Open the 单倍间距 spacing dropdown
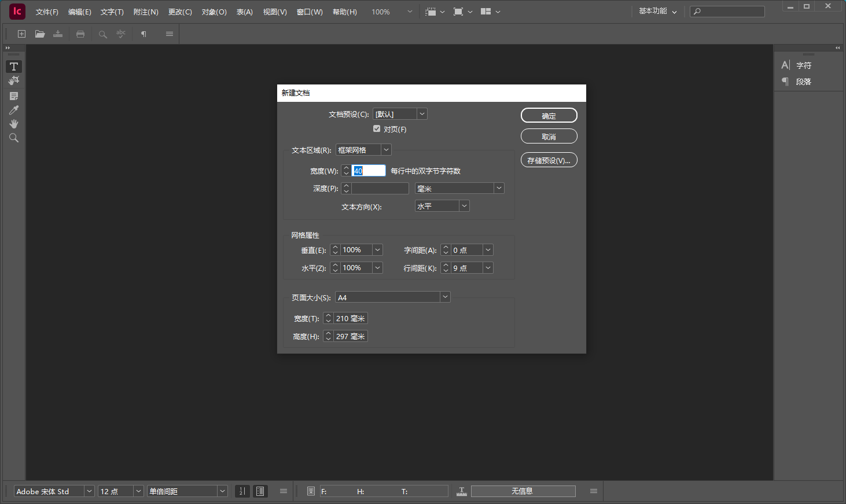846x504 pixels. pos(187,491)
